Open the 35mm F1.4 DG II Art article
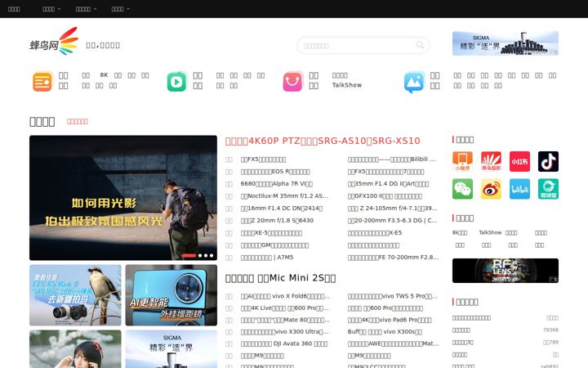Screen dimensions: 588x368 pyautogui.click(x=388, y=184)
